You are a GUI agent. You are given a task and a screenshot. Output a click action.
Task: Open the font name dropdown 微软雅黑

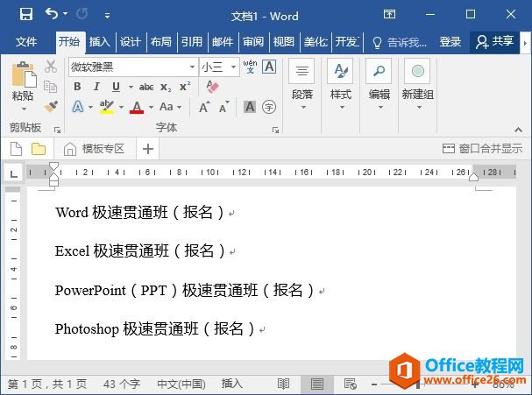(192, 67)
